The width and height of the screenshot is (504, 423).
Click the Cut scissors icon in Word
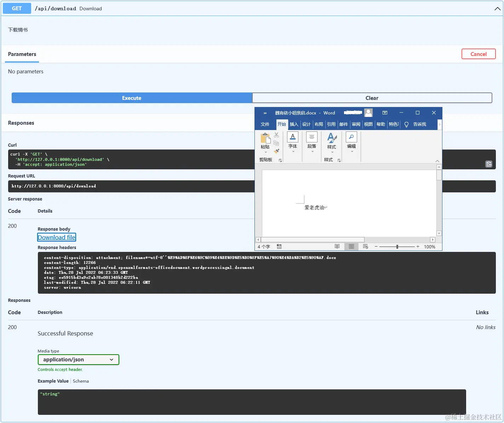(x=276, y=135)
